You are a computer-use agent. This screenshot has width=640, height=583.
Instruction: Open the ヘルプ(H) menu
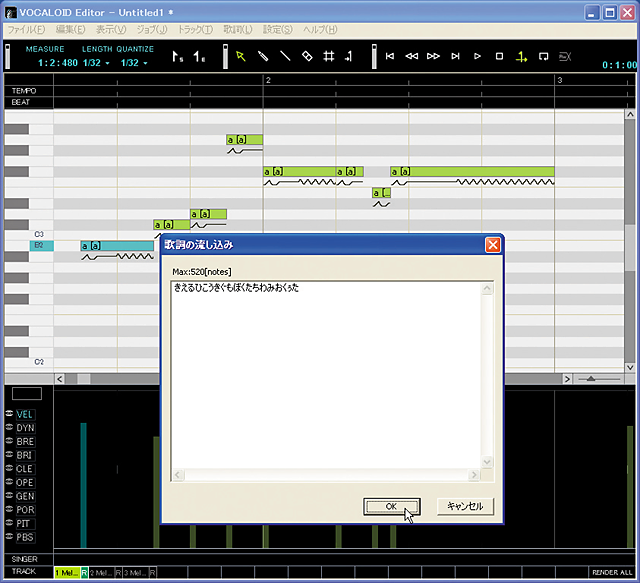(x=320, y=29)
